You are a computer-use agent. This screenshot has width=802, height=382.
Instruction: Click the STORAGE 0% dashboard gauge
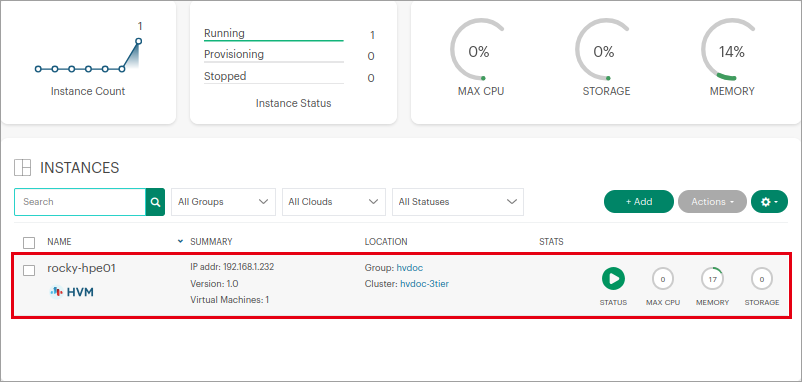coord(604,51)
